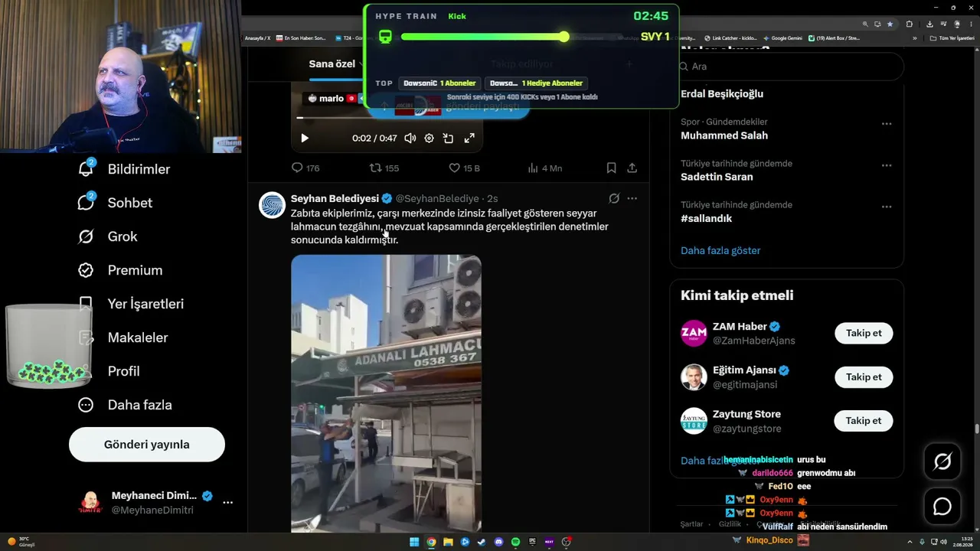Mute the video using speaker icon
Viewport: 980px width, 551px height.
[410, 139]
